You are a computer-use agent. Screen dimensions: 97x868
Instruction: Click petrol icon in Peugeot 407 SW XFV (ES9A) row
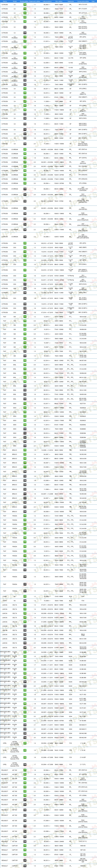[25, 796]
